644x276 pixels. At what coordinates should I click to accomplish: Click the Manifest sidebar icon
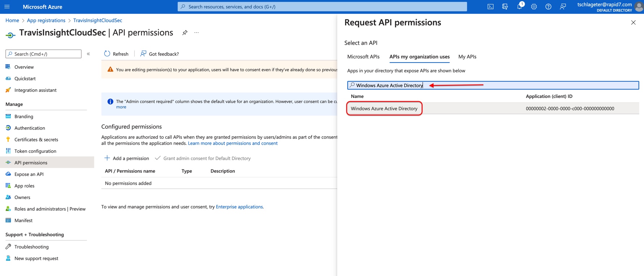point(8,220)
